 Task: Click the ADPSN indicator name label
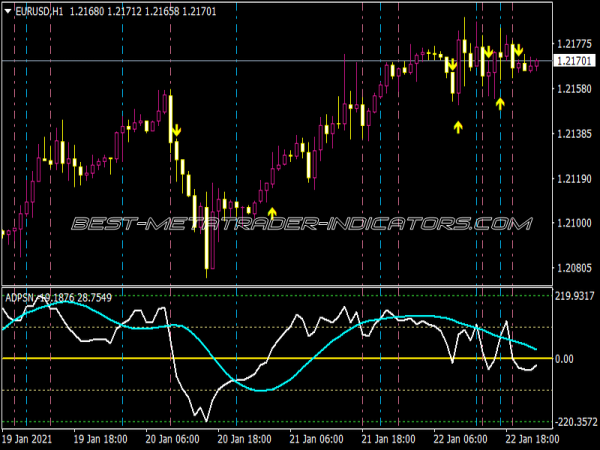point(20,298)
